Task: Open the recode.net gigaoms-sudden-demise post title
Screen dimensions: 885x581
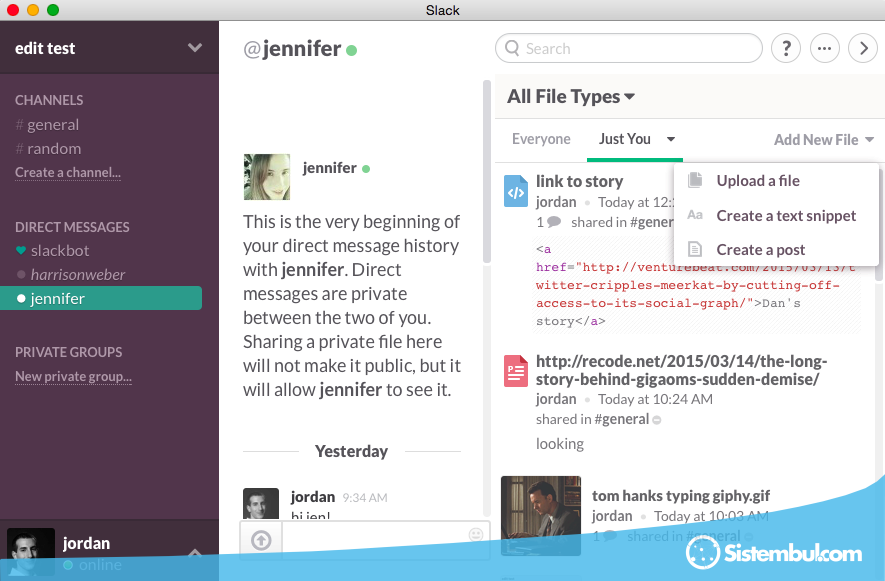Action: [681, 370]
